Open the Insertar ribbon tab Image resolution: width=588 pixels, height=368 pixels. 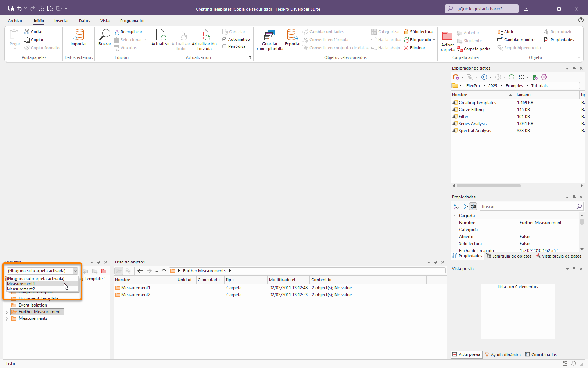tap(61, 21)
